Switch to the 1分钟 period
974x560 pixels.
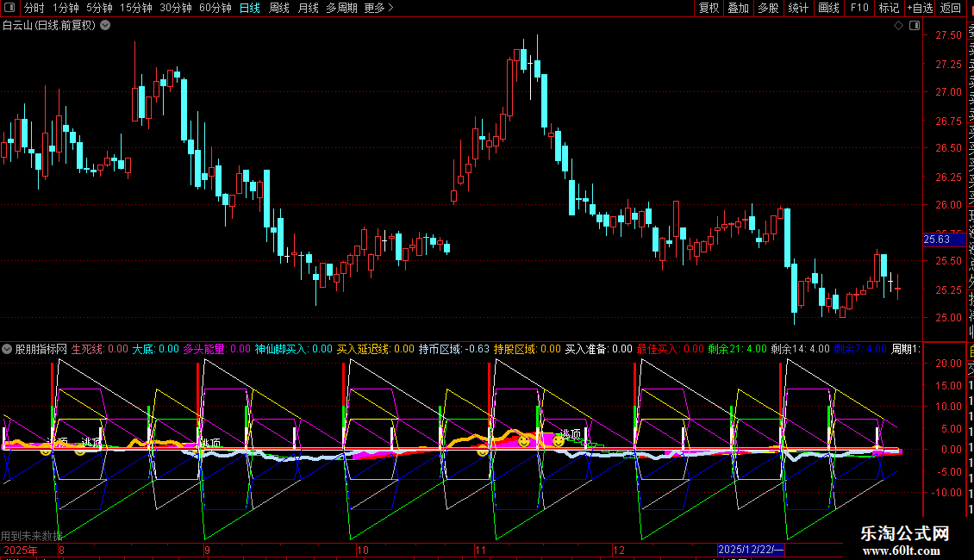(66, 8)
